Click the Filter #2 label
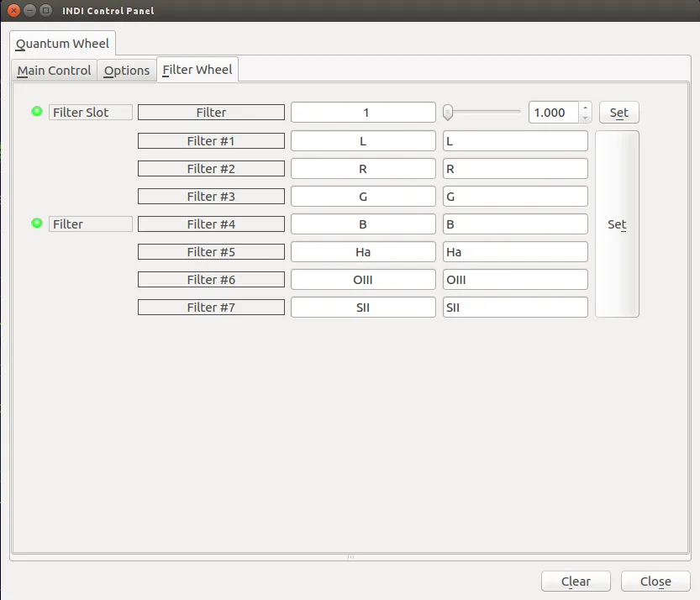The image size is (700, 600). [x=211, y=169]
